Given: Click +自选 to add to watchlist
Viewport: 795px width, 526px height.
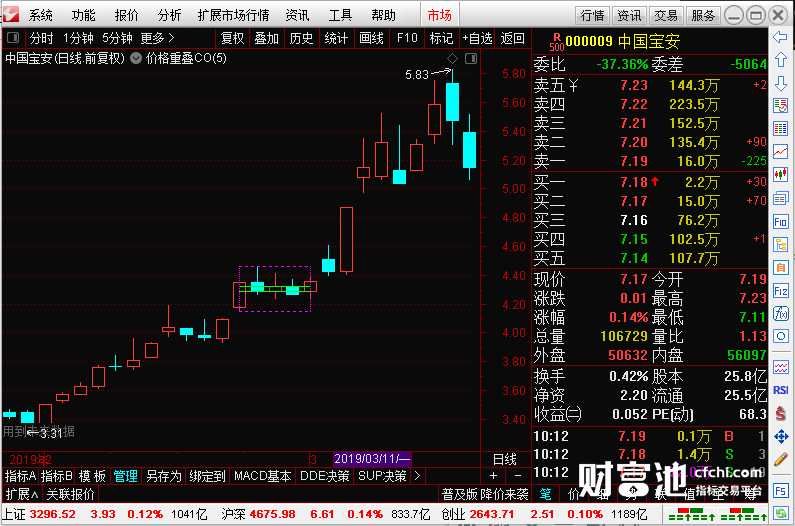Looking at the screenshot, I should coord(477,38).
